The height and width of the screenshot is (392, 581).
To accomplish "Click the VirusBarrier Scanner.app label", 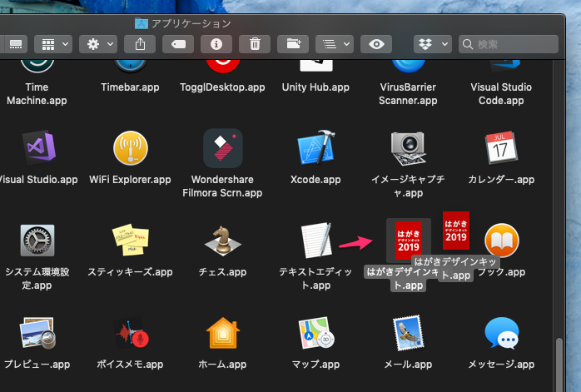I will (x=408, y=94).
